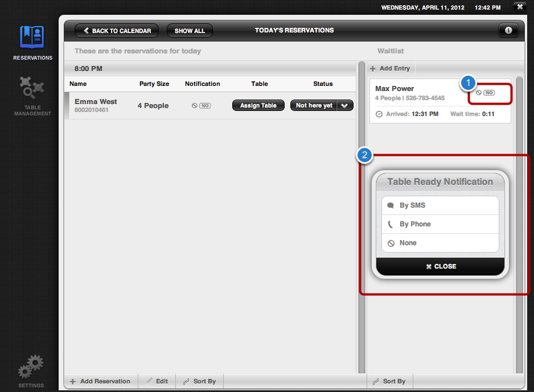Add a new waitlist entry

[x=391, y=68]
